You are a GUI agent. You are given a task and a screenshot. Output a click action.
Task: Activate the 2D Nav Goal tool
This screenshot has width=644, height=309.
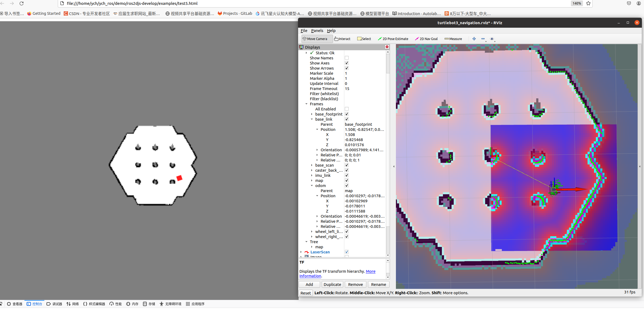click(426, 39)
